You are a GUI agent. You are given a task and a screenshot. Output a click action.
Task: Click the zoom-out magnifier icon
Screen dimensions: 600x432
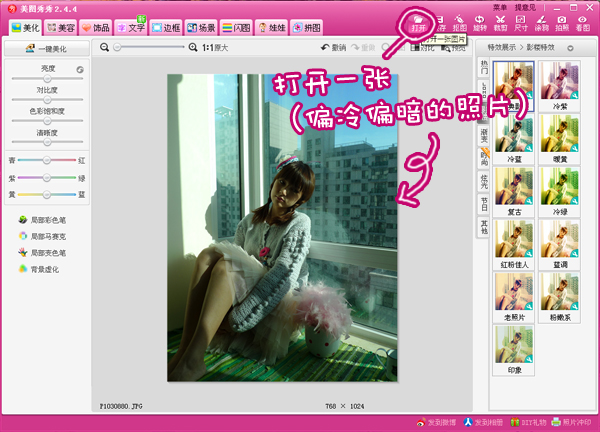pos(106,47)
